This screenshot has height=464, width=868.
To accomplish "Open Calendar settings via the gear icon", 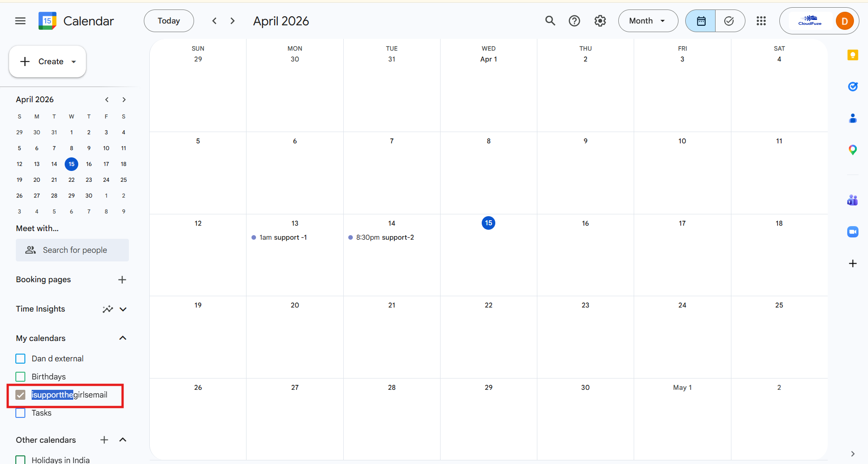I will click(x=600, y=21).
